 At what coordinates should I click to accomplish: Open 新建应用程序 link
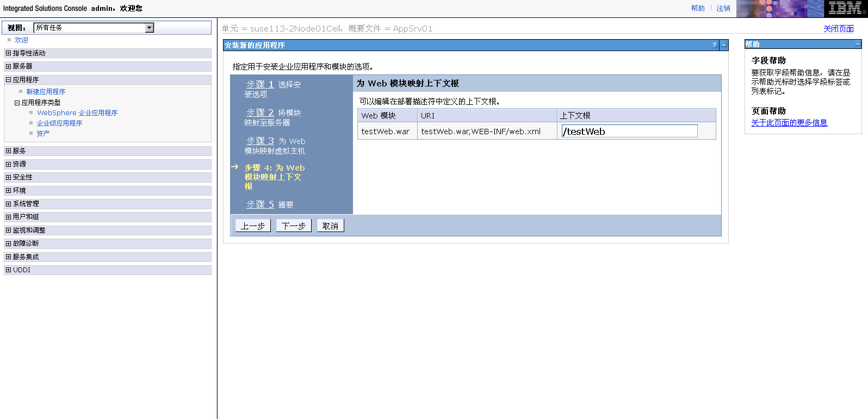(x=46, y=92)
